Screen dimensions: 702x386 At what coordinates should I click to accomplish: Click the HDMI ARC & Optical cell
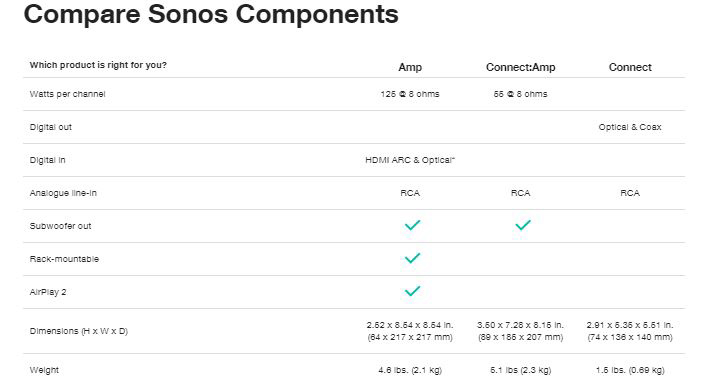(x=410, y=160)
